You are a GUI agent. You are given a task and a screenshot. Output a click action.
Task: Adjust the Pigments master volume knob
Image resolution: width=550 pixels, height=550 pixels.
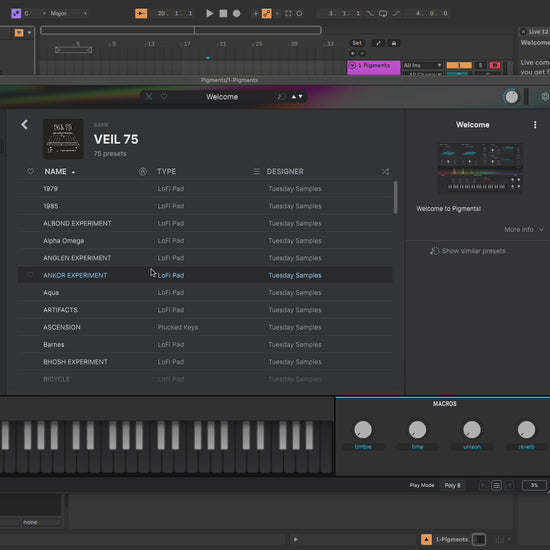click(x=511, y=97)
